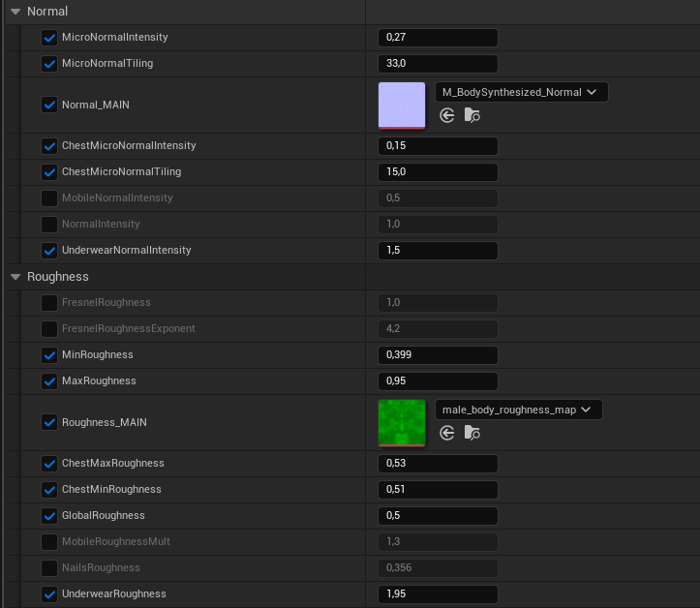Open the male_body_roughness_map texture dropdown

point(518,410)
